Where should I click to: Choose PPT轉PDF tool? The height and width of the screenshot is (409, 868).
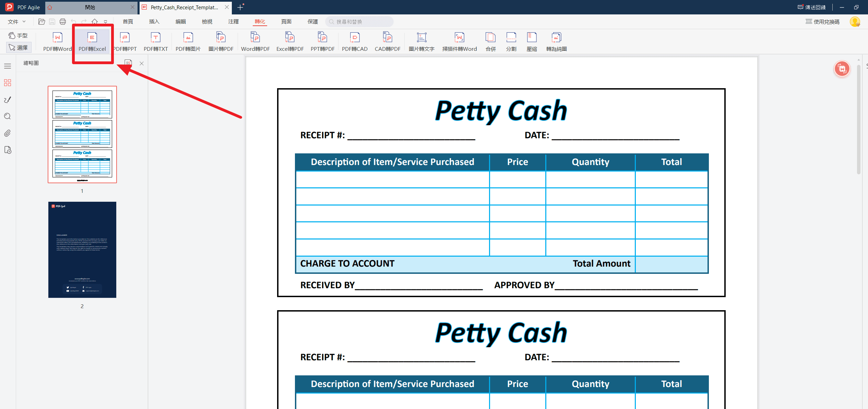tap(322, 42)
